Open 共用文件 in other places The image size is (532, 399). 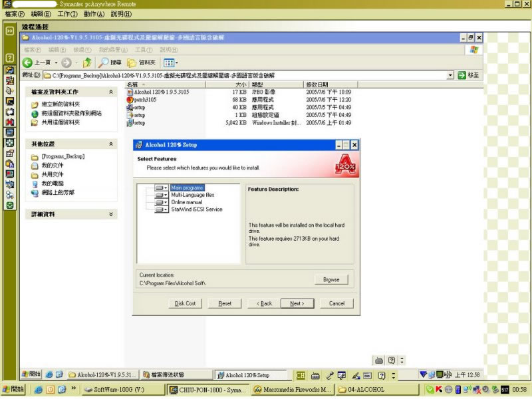(53, 175)
